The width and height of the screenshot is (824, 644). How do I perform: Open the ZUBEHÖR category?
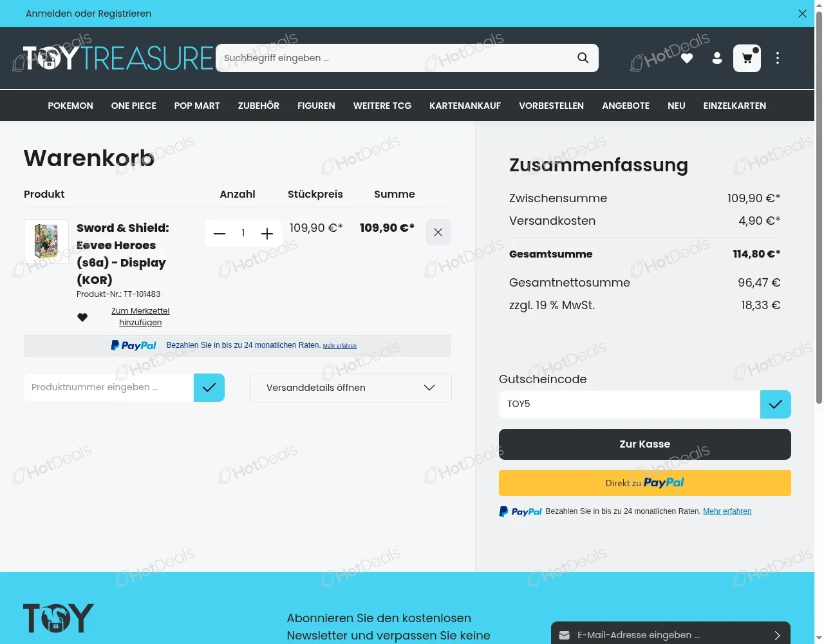(x=259, y=106)
